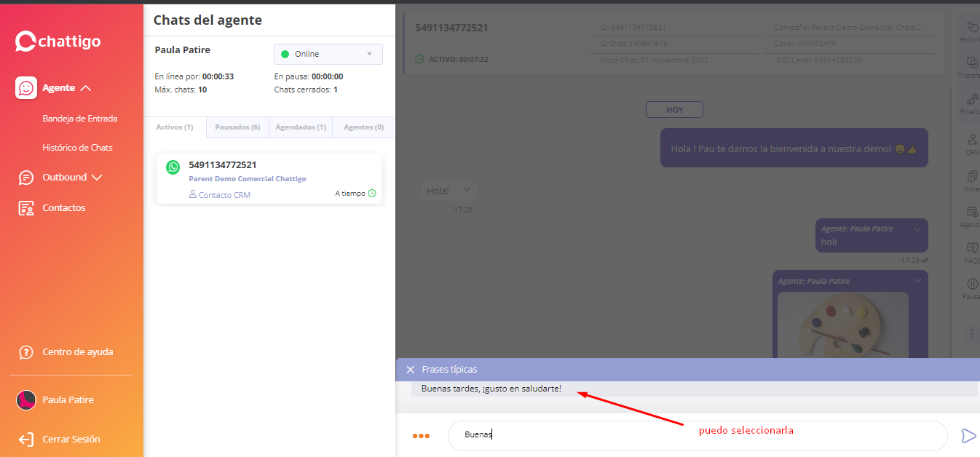The image size is (980, 457).
Task: Open Histórico de Chats
Action: [77, 148]
